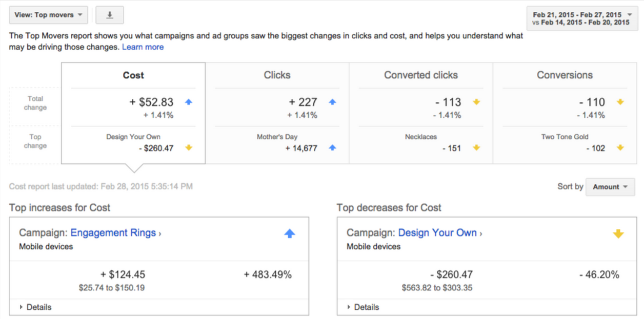Click the yellow down arrow beside - $260.47 in the Cost tab

[x=189, y=148]
